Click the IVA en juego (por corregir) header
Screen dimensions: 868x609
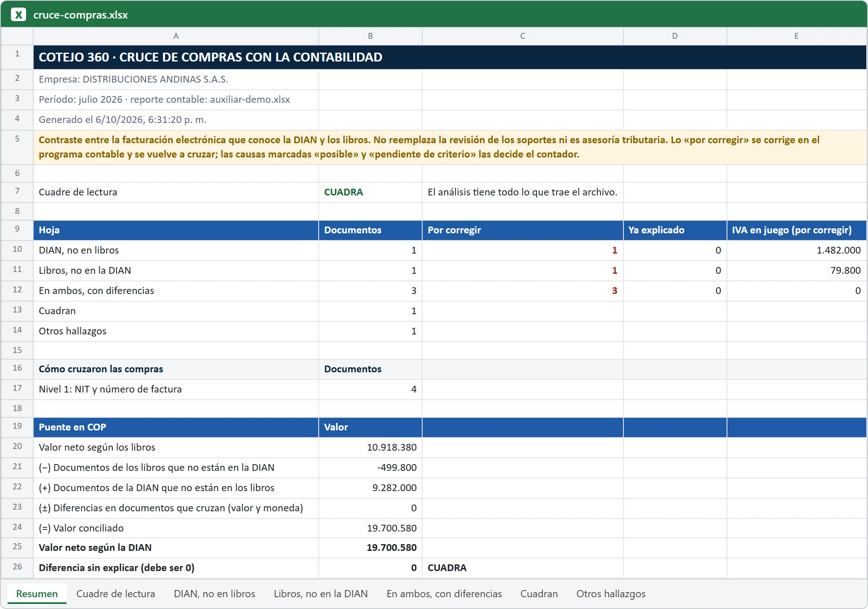[796, 230]
